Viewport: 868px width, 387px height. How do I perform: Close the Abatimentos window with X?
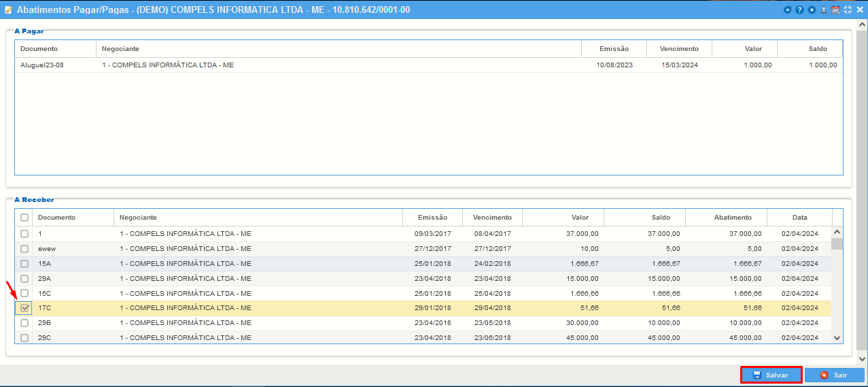tap(859, 10)
